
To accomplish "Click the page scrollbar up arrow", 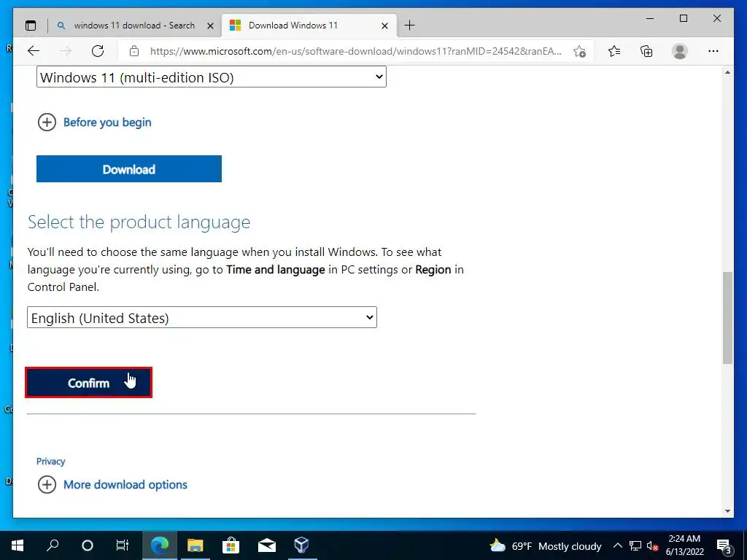I will (x=727, y=72).
